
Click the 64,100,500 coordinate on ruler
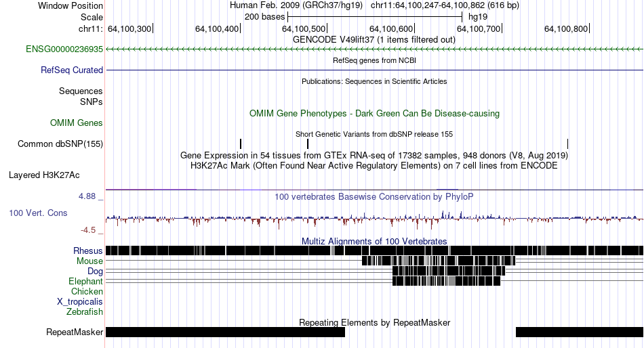tap(304, 28)
